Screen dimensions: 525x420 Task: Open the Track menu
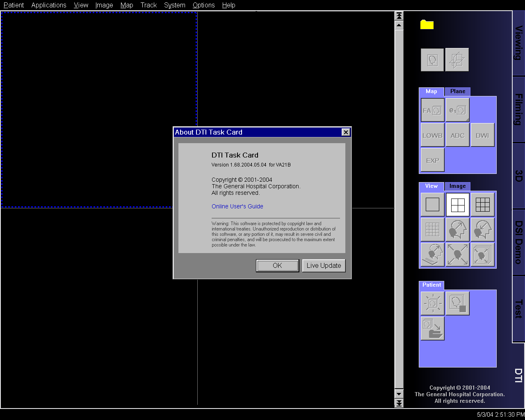coord(148,5)
